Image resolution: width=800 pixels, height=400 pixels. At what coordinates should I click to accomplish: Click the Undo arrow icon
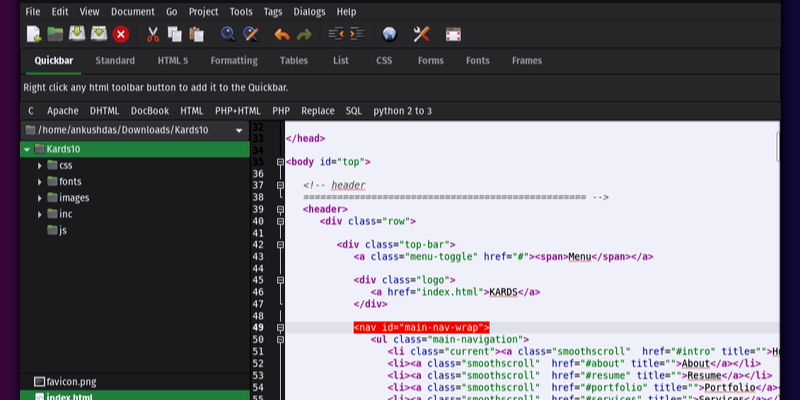282,34
